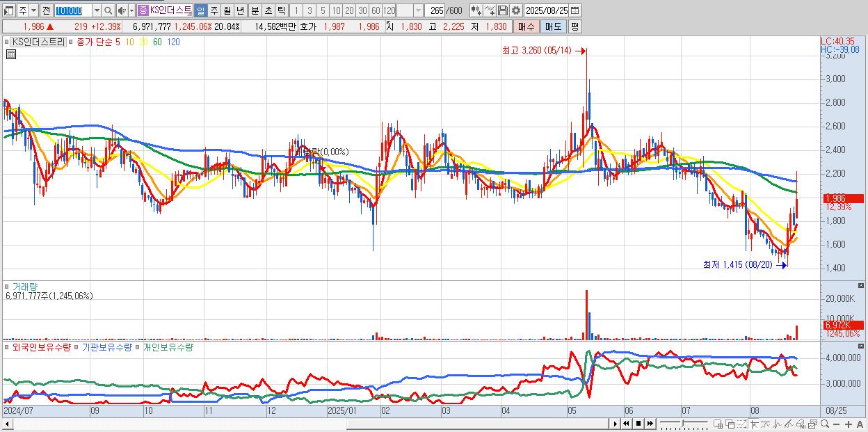This screenshot has height=432, width=868.
Task: Click the 매도 sell button
Action: 554,26
